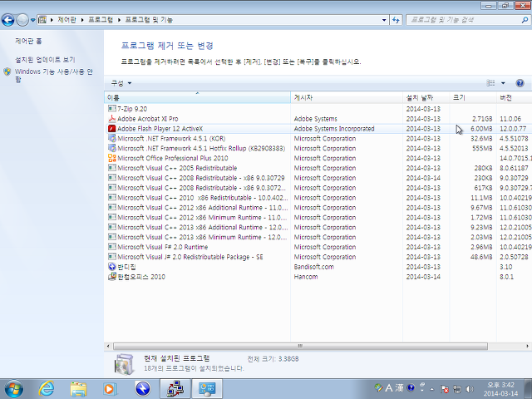Click the 제어판 breadcrumb
The image size is (532, 399).
[66, 20]
